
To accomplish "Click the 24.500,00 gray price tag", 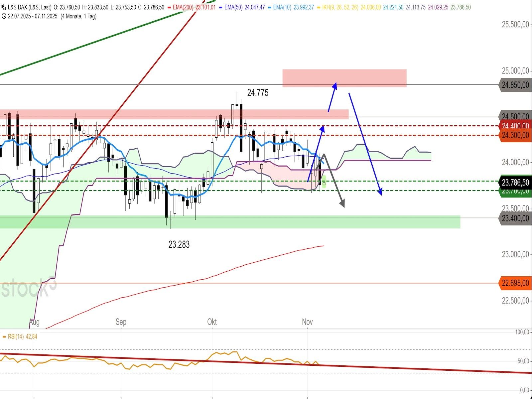I will coord(515,116).
